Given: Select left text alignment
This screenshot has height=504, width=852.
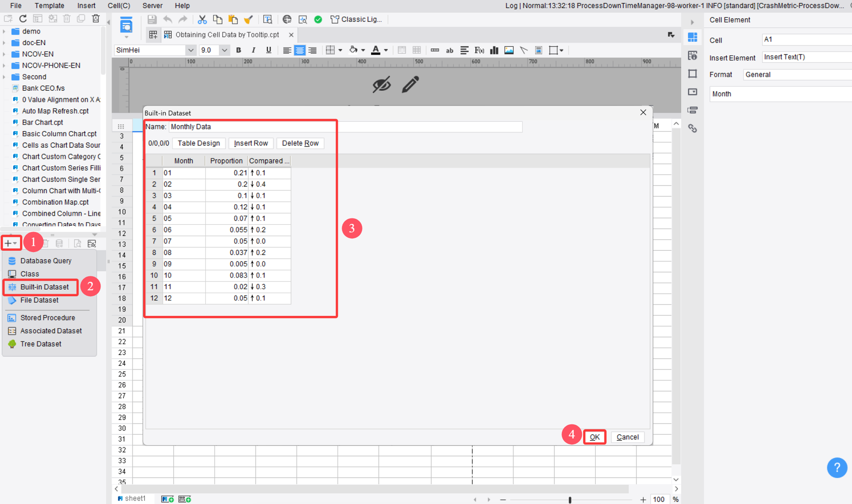Looking at the screenshot, I should (287, 50).
